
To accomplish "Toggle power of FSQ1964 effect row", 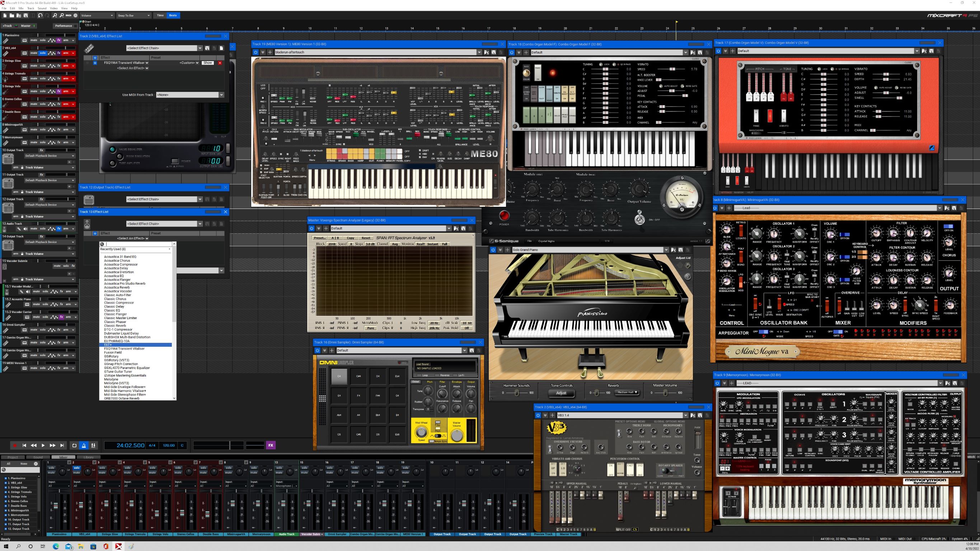I will point(95,63).
